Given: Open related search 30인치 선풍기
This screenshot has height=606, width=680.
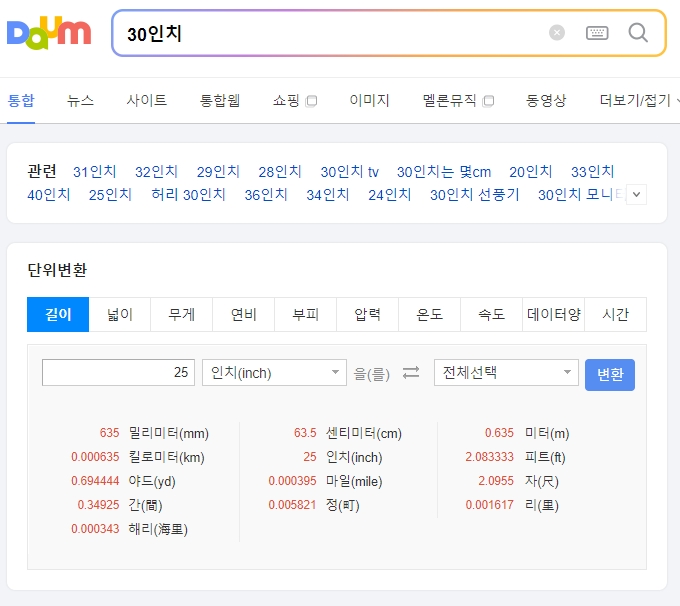Looking at the screenshot, I should coord(475,195).
